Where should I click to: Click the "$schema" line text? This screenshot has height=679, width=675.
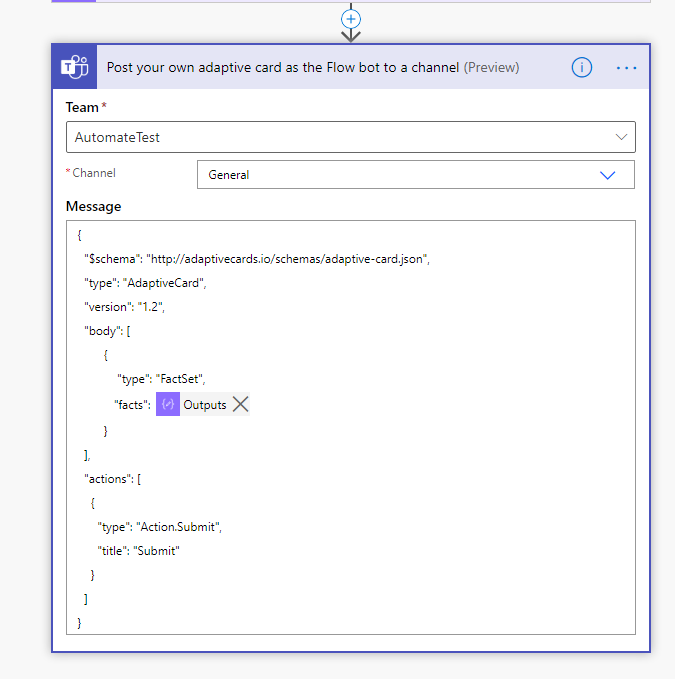pos(257,259)
